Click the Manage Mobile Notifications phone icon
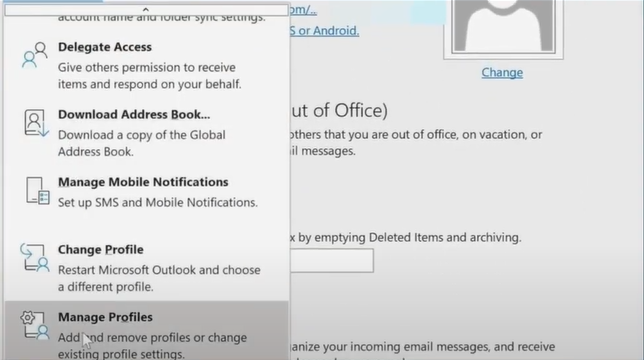644x360 pixels. tap(37, 190)
